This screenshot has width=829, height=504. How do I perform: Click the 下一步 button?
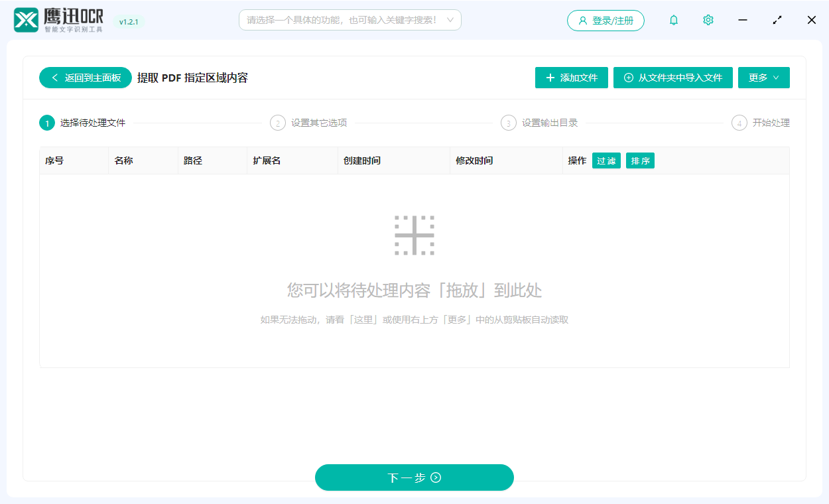414,477
